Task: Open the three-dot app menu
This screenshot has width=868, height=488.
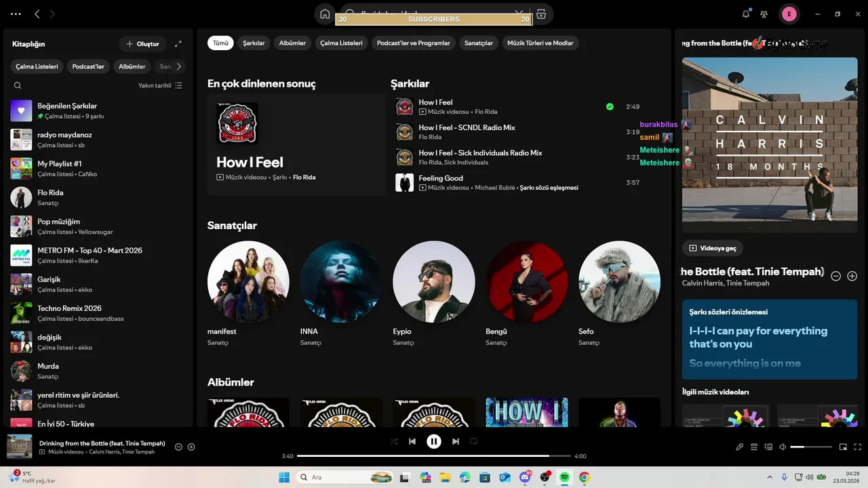Action: point(16,14)
